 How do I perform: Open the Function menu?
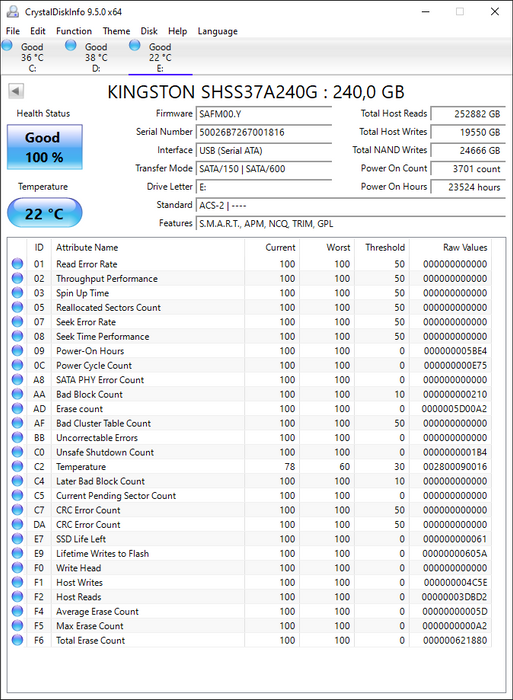click(x=74, y=31)
